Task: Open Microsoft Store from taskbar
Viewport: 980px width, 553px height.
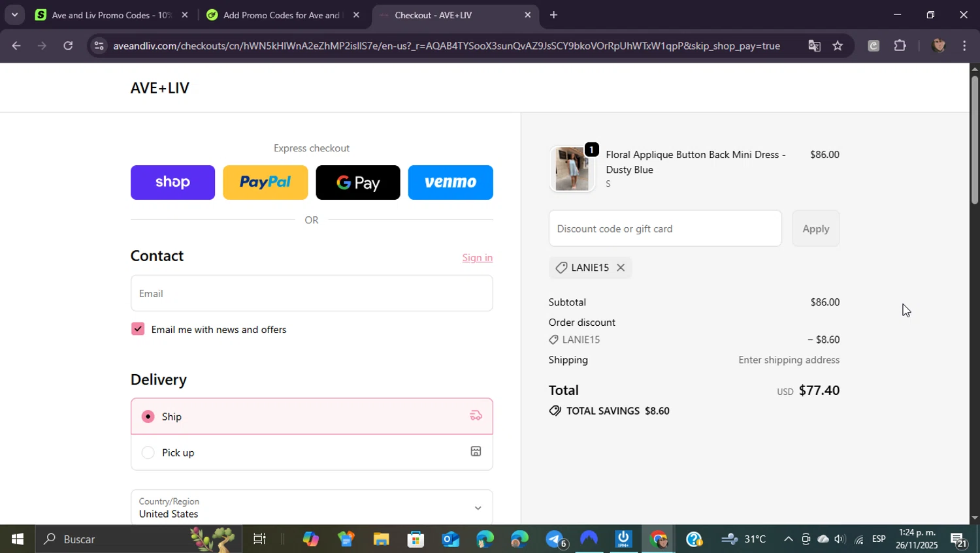Action: (x=416, y=539)
